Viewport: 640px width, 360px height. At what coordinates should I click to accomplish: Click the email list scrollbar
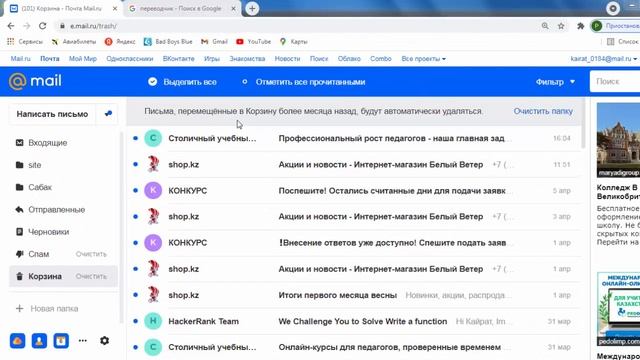click(x=583, y=122)
